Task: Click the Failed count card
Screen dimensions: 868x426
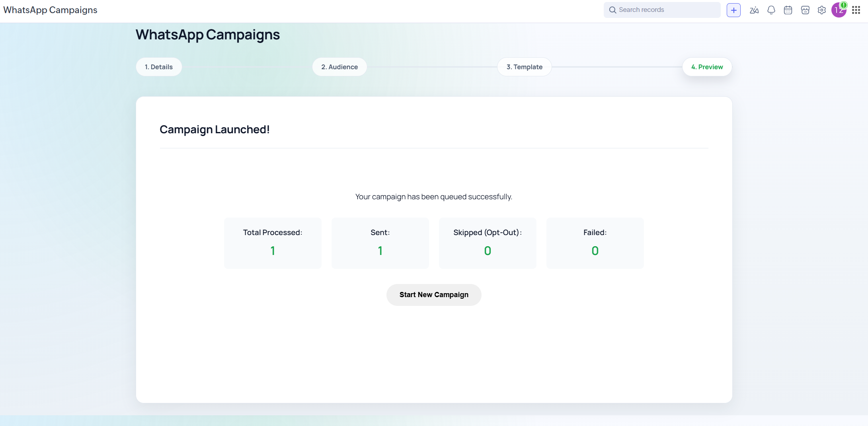Action: [595, 243]
